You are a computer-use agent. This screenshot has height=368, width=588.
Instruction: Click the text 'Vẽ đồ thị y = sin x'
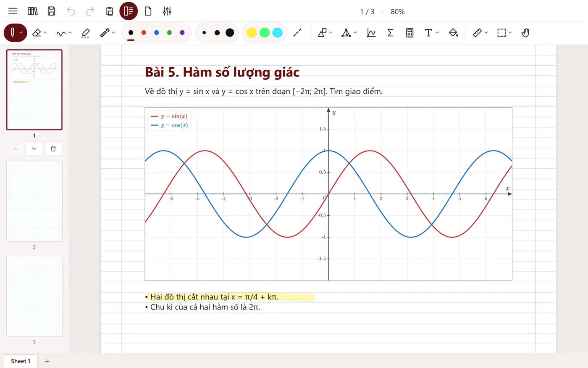pos(264,91)
